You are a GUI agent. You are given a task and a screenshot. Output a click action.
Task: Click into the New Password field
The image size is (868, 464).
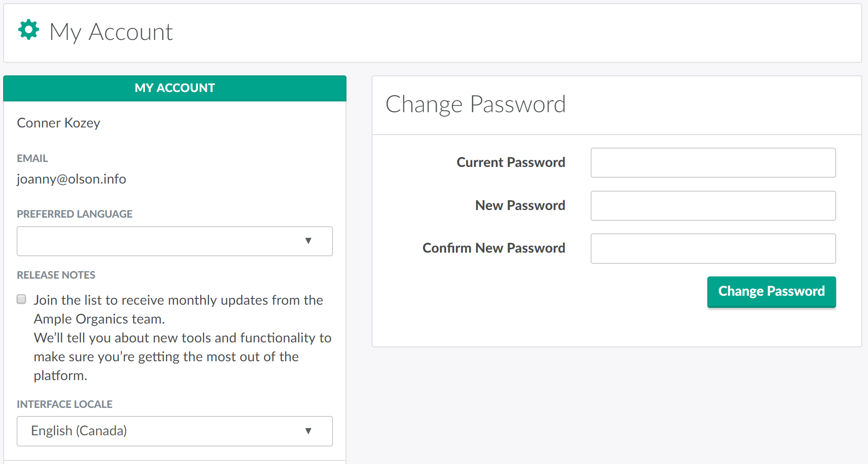coord(713,206)
